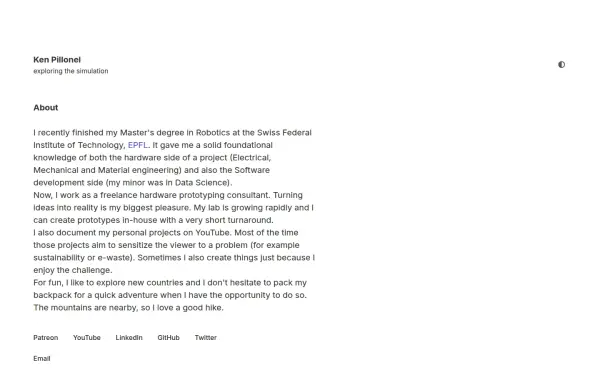The width and height of the screenshot is (600, 375).
Task: Toggle the dark/light theme icon
Action: [561, 64]
